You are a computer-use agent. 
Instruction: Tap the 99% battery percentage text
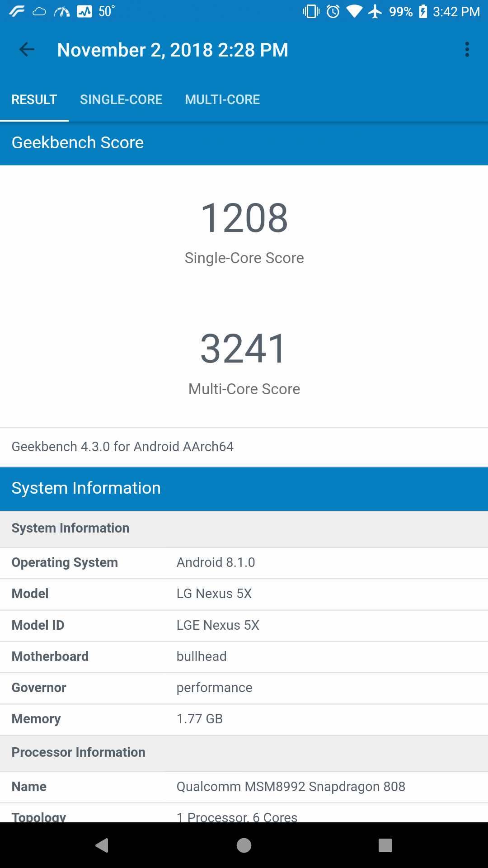point(401,11)
